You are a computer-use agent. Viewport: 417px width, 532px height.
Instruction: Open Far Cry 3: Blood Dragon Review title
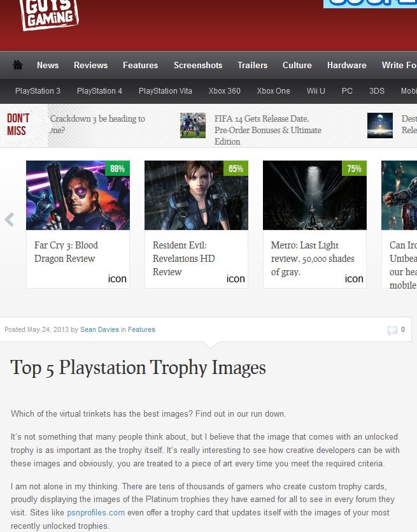66,252
